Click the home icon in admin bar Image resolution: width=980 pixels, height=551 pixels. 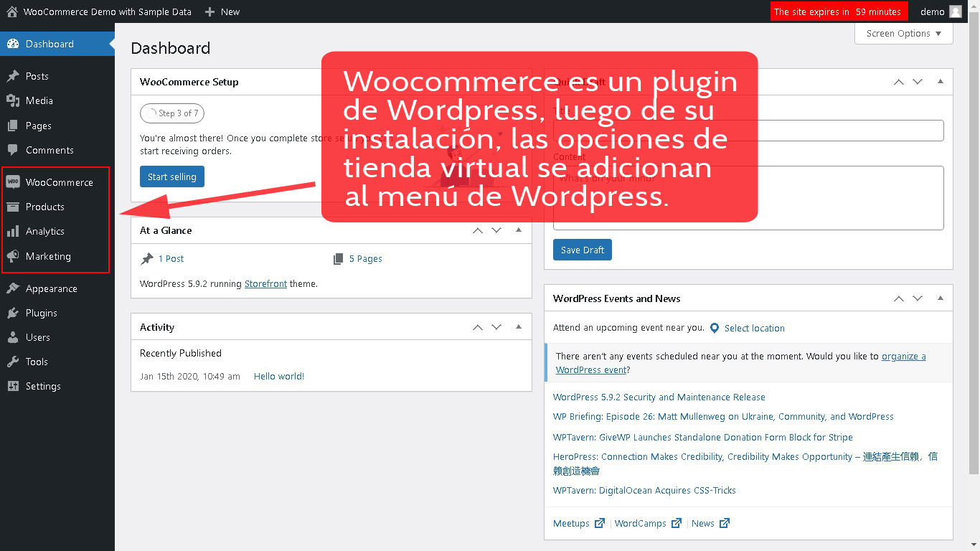pyautogui.click(x=11, y=11)
